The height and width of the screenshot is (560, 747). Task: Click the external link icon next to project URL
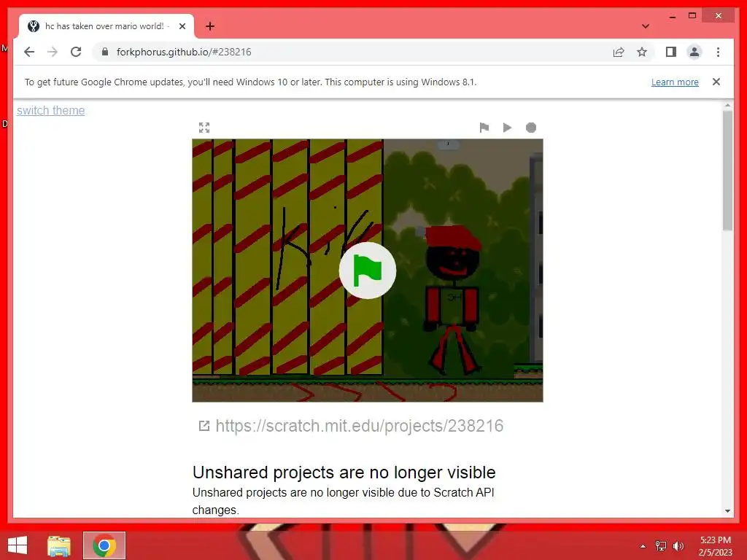[x=204, y=426]
